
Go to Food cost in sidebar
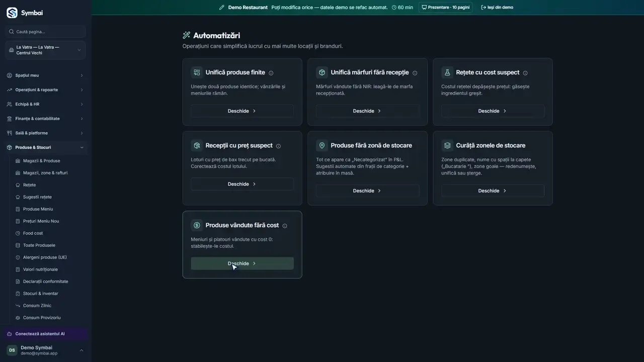tap(33, 233)
